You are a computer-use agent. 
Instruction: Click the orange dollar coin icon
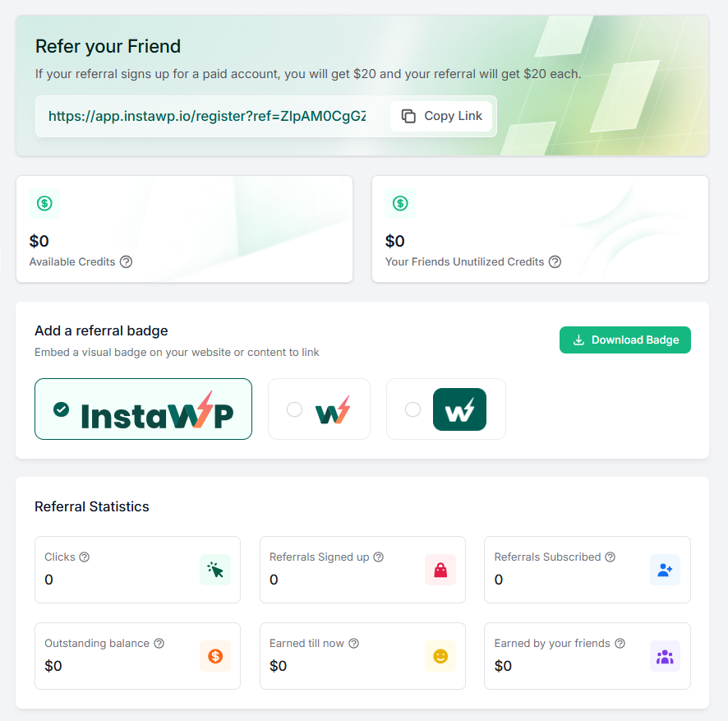[x=215, y=656]
